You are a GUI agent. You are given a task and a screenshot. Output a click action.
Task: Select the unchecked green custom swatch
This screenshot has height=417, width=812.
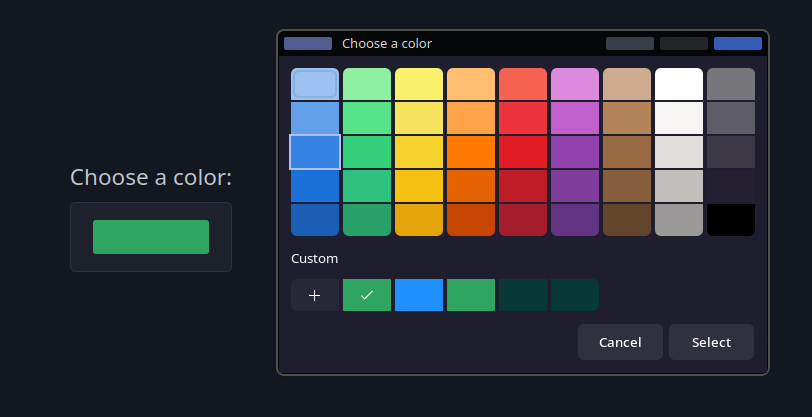pyautogui.click(x=471, y=295)
